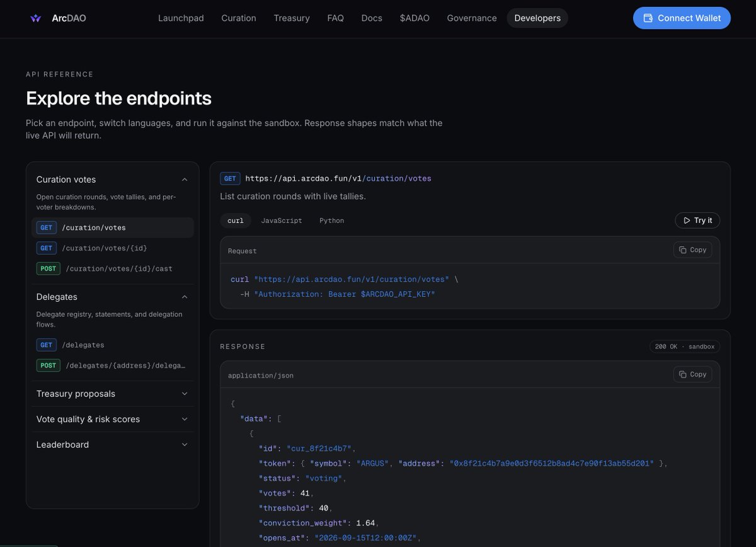The height and width of the screenshot is (547, 756).
Task: Click the application/json label
Action: pos(261,376)
